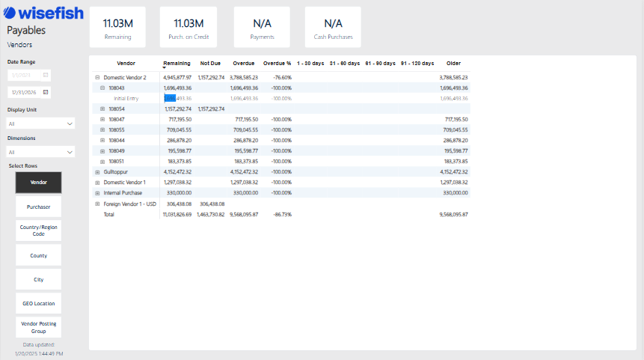Select Vendor Posting Group rows
Image resolution: width=644 pixels, height=360 pixels.
[x=38, y=326]
